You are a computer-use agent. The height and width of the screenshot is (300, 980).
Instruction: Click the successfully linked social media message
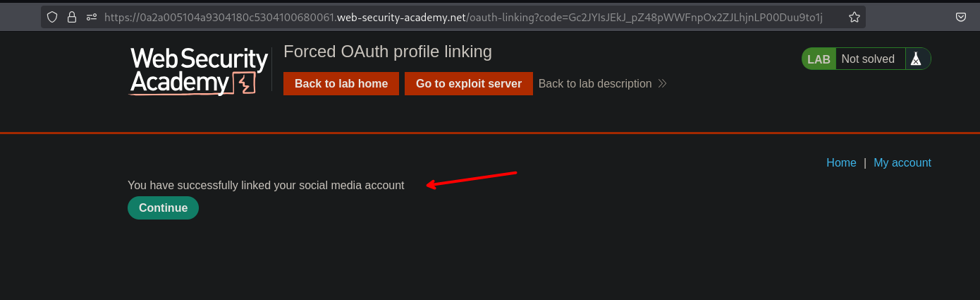tap(266, 186)
